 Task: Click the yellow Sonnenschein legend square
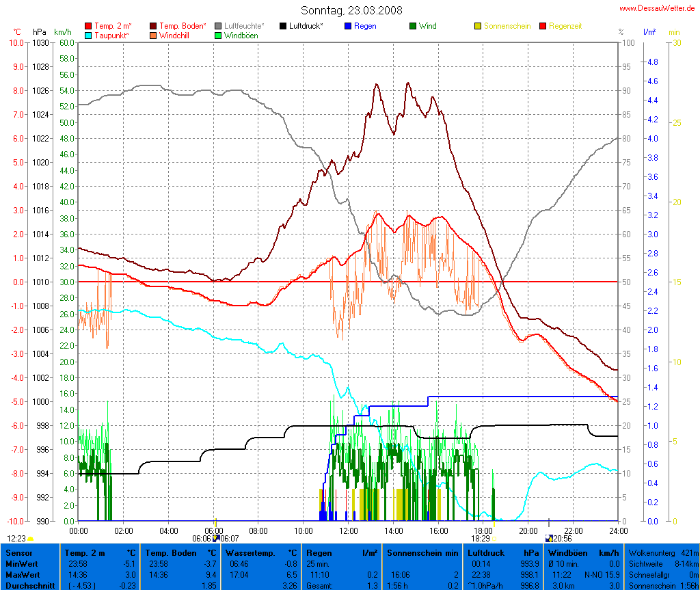(478, 26)
